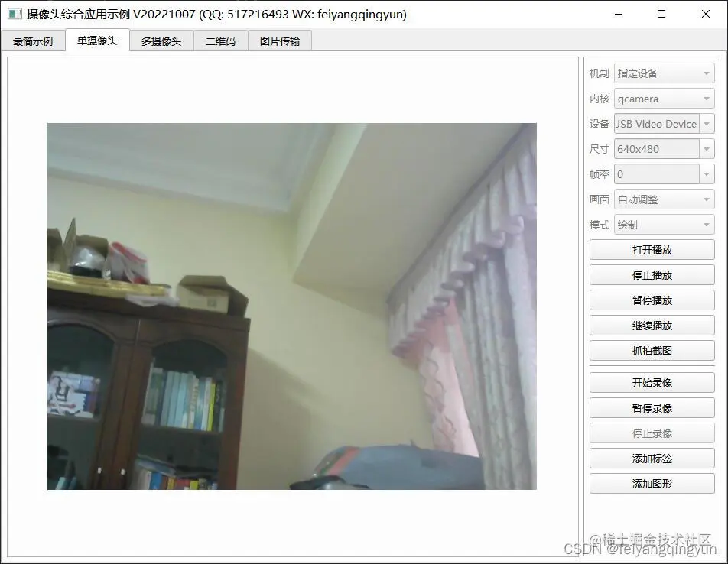The image size is (728, 564).
Task: Switch to the 二维码 tab
Action: pyautogui.click(x=221, y=41)
